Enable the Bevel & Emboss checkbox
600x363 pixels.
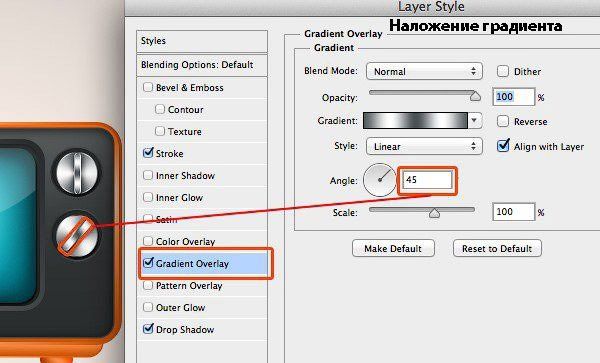click(148, 87)
